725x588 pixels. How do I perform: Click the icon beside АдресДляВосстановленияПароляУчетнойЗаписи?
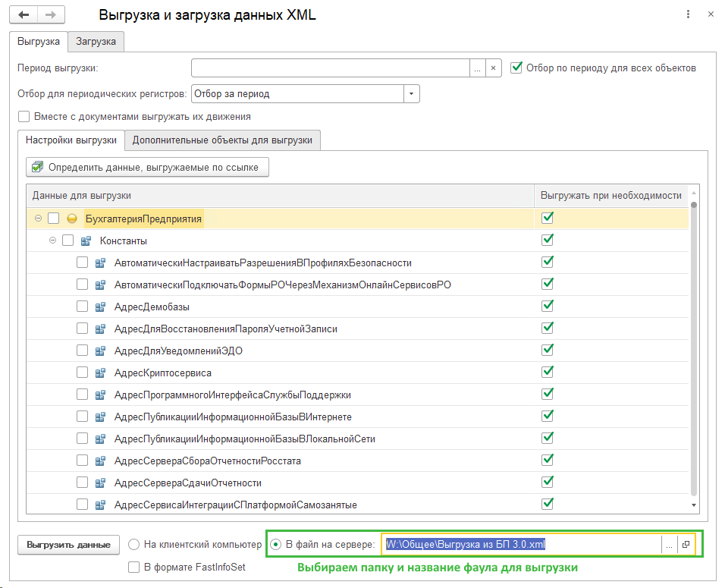(x=100, y=329)
